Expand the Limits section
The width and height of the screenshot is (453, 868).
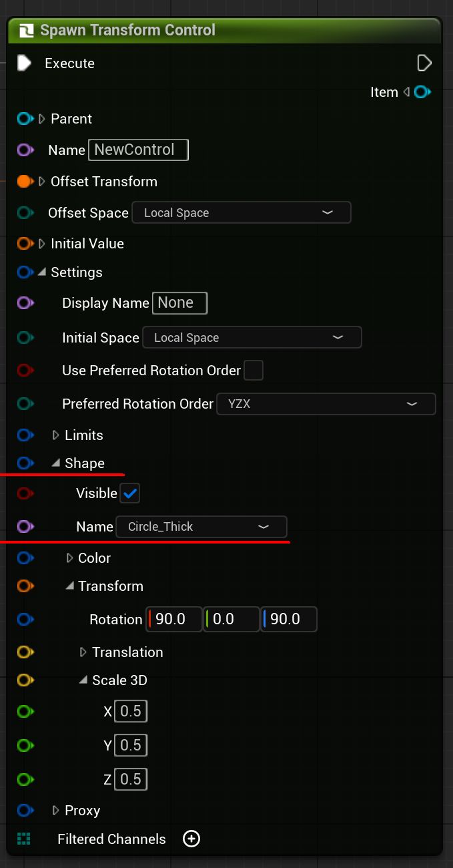(56, 435)
